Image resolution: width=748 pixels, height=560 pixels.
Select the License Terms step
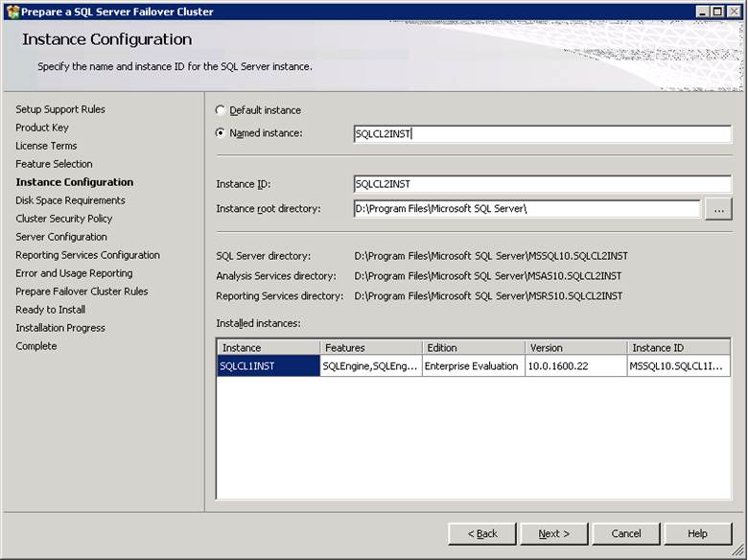point(46,146)
